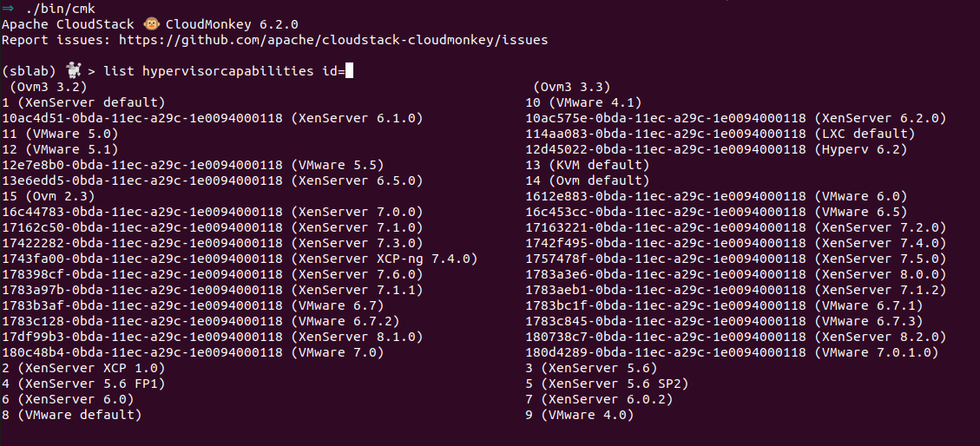Click the text cursor after id=
Image resolution: width=980 pixels, height=446 pixels.
pyautogui.click(x=349, y=71)
